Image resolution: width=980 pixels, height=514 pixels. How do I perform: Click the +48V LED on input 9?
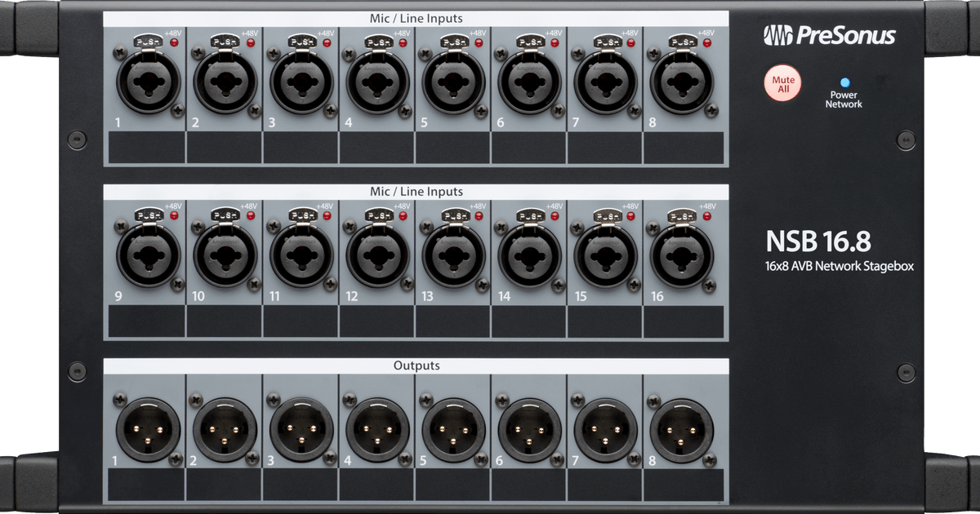pyautogui.click(x=173, y=215)
